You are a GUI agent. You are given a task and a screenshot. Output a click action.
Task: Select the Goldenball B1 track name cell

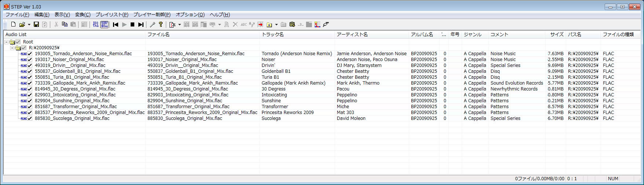tap(276, 71)
